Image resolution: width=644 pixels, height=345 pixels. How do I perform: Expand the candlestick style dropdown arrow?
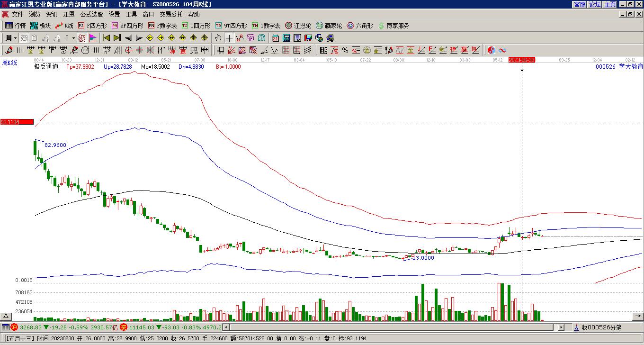pyautogui.click(x=73, y=38)
